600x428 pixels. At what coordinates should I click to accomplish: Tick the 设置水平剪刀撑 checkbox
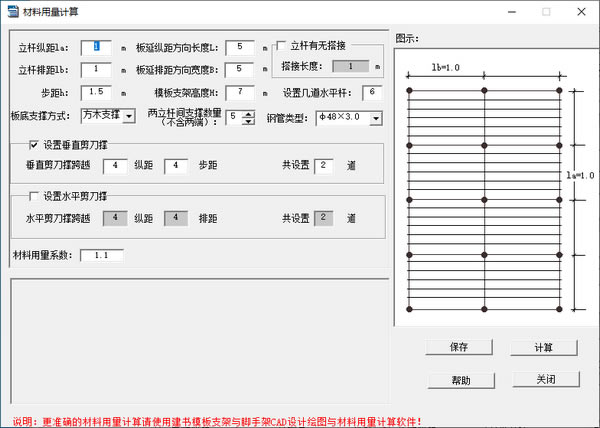[33, 196]
